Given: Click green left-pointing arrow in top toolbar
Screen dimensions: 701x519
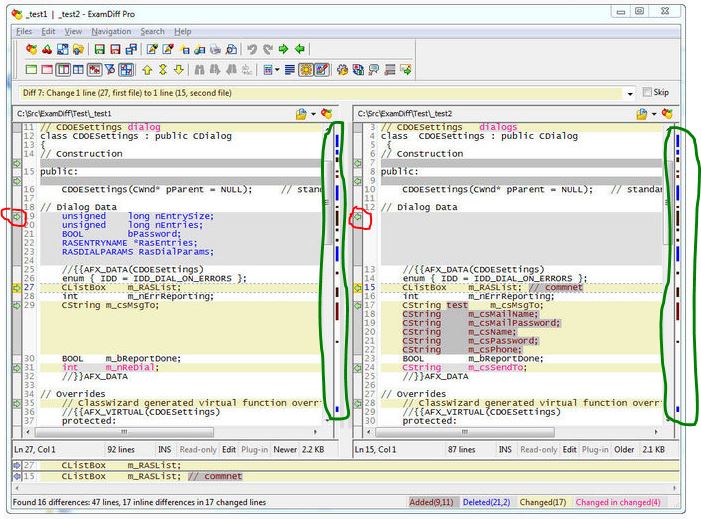Looking at the screenshot, I should [x=300, y=49].
